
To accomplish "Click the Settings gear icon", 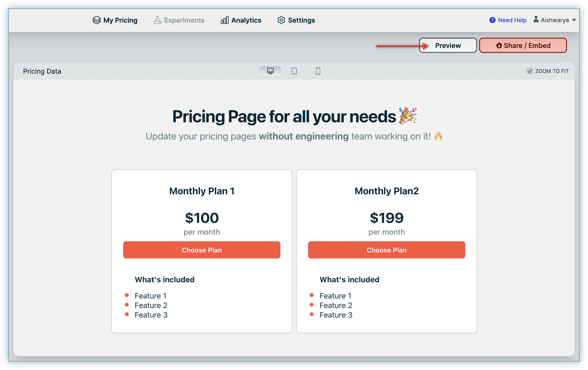I will (281, 20).
